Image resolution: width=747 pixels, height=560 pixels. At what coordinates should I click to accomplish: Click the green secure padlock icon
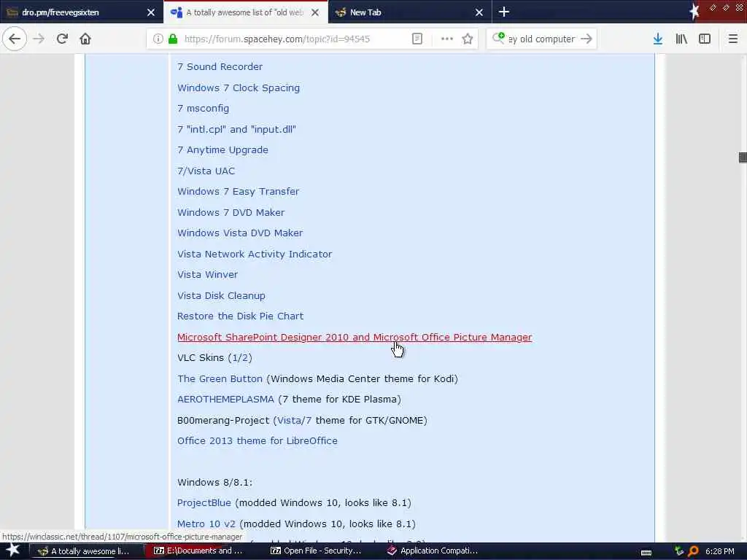173,39
